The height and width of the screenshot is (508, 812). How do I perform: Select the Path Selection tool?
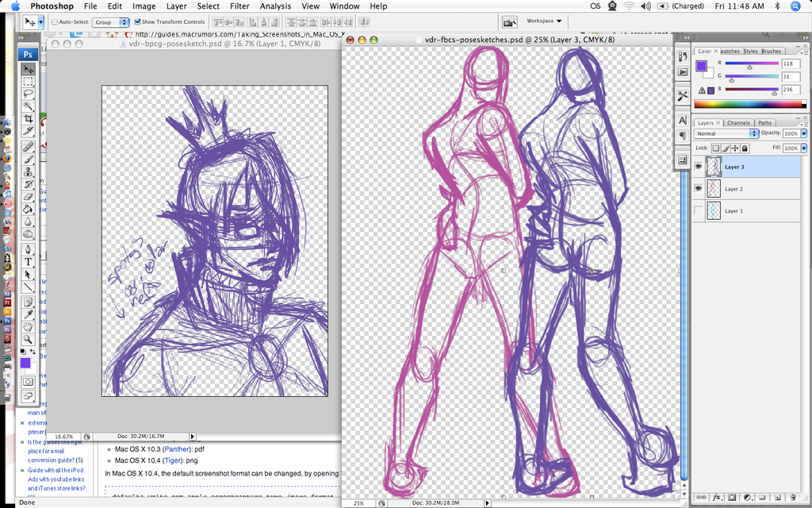[x=28, y=275]
